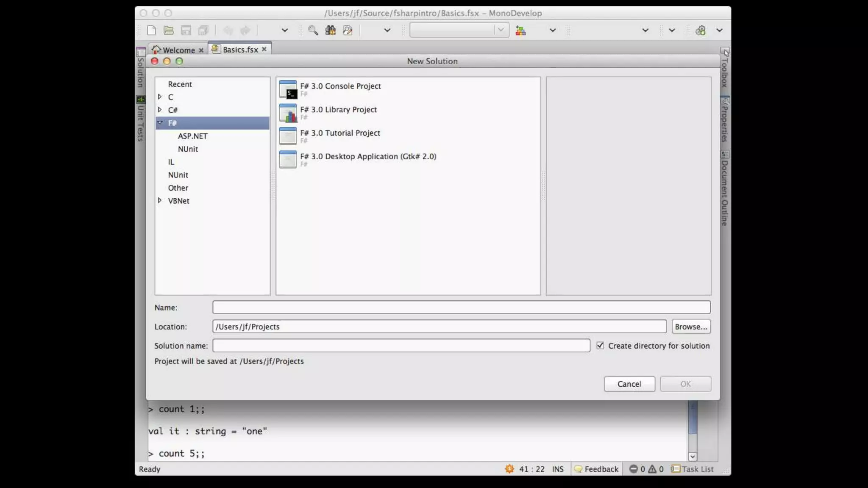Expand the C# category

[160, 110]
